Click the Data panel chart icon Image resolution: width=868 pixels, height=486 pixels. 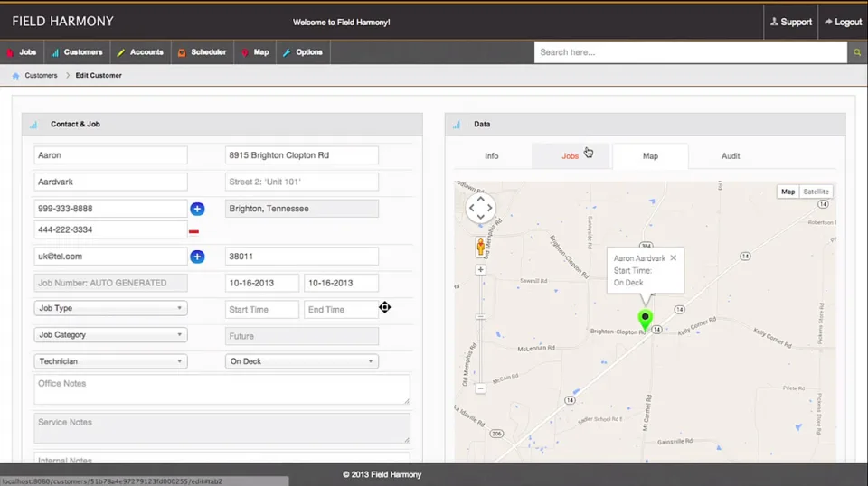456,125
